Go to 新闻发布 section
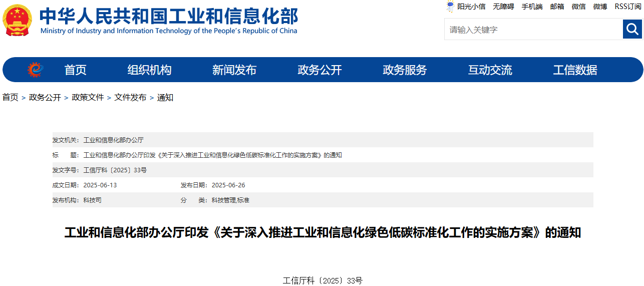The image size is (644, 286). 234,70
